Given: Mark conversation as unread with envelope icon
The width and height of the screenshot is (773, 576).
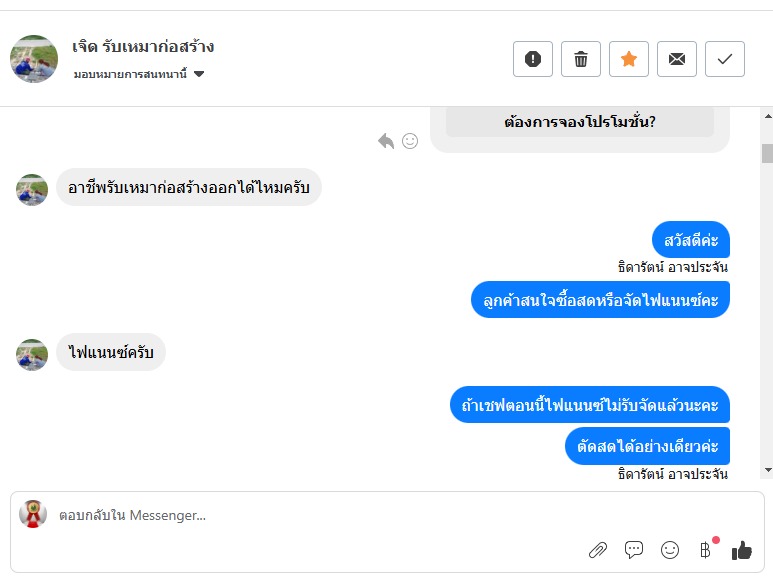Looking at the screenshot, I should point(677,59).
